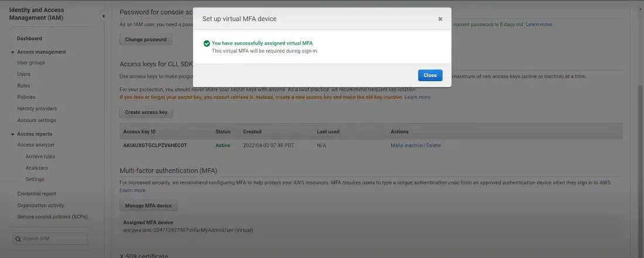
Task: Click the Create access key button
Action: (146, 112)
